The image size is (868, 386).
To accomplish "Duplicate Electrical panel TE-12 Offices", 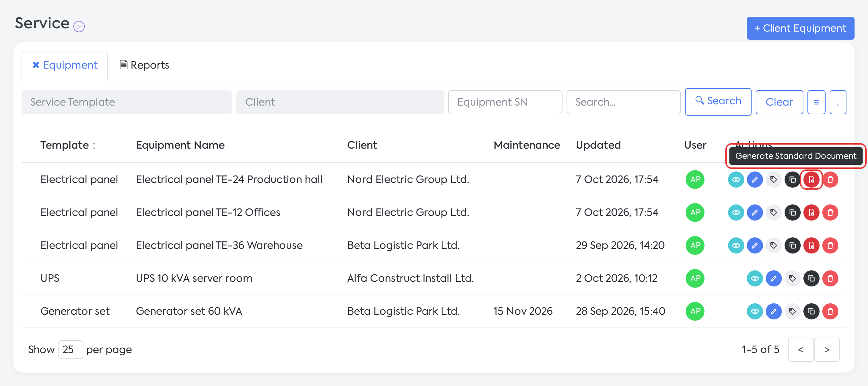I will [x=793, y=213].
